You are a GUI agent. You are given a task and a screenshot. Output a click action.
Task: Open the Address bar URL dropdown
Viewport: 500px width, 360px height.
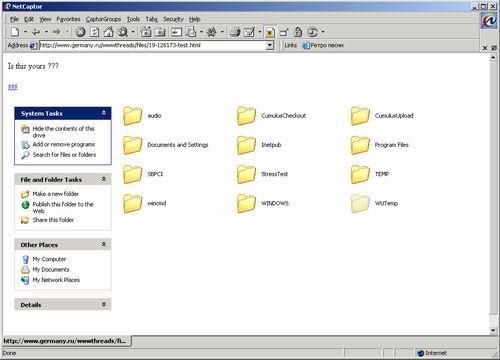(x=270, y=45)
